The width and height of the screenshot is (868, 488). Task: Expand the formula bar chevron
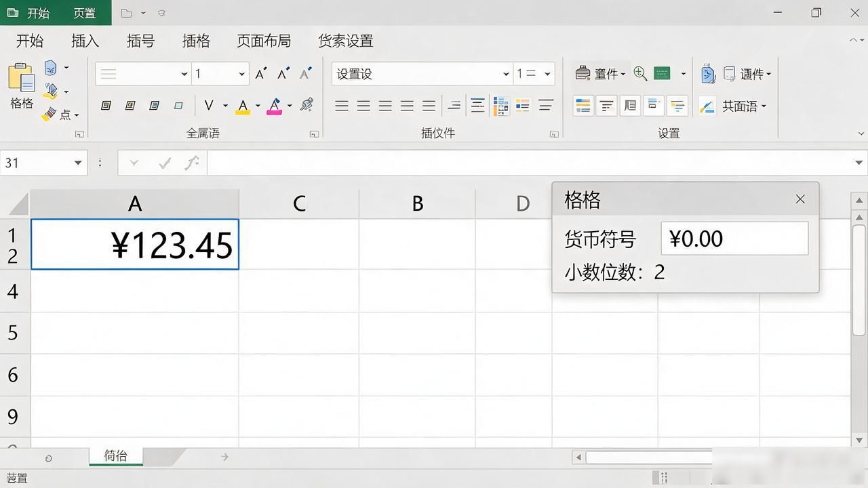(859, 163)
